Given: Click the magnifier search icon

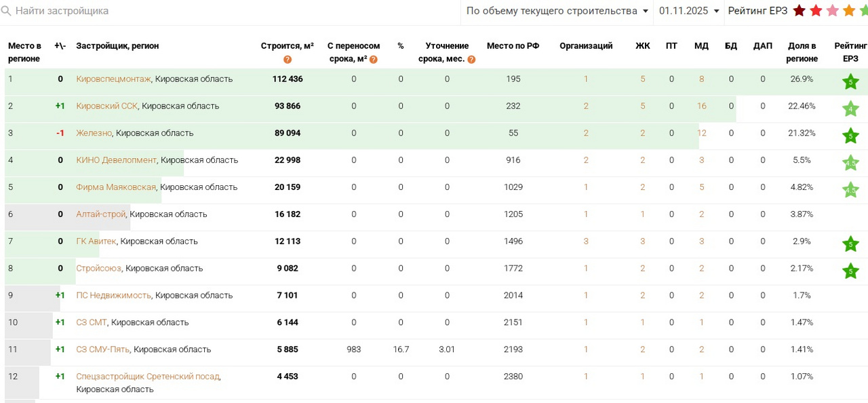Looking at the screenshot, I should (x=6, y=11).
